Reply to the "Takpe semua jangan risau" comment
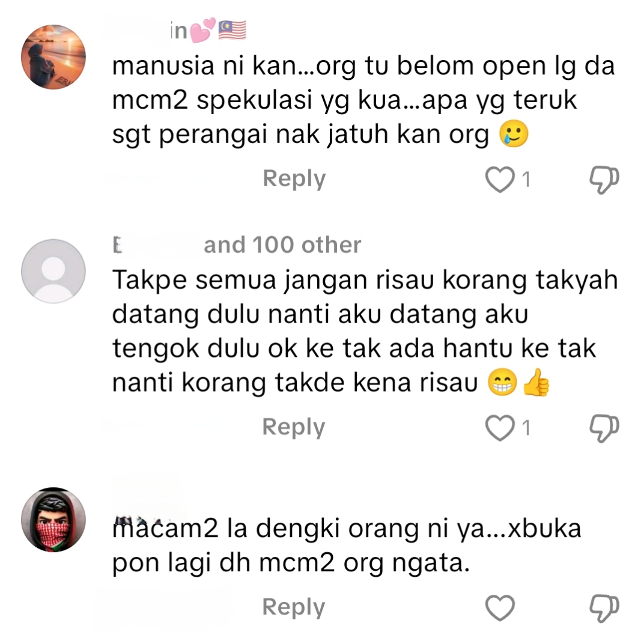 (x=294, y=428)
